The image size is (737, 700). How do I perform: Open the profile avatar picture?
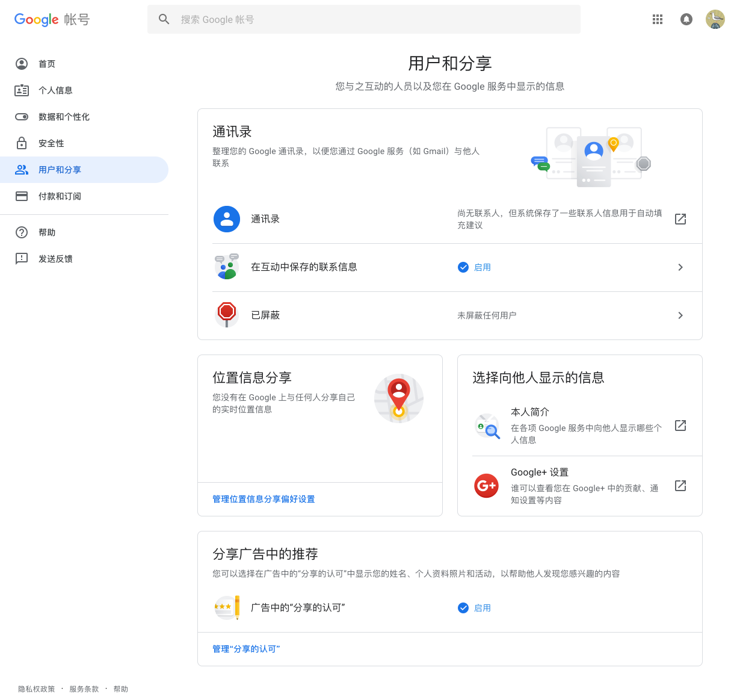[x=715, y=19]
